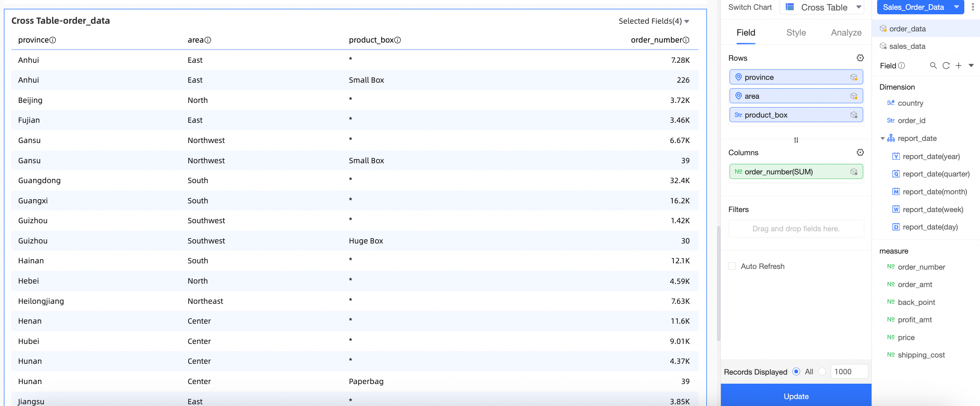The image size is (980, 406).
Task: Click the records count input field
Action: 849,371
